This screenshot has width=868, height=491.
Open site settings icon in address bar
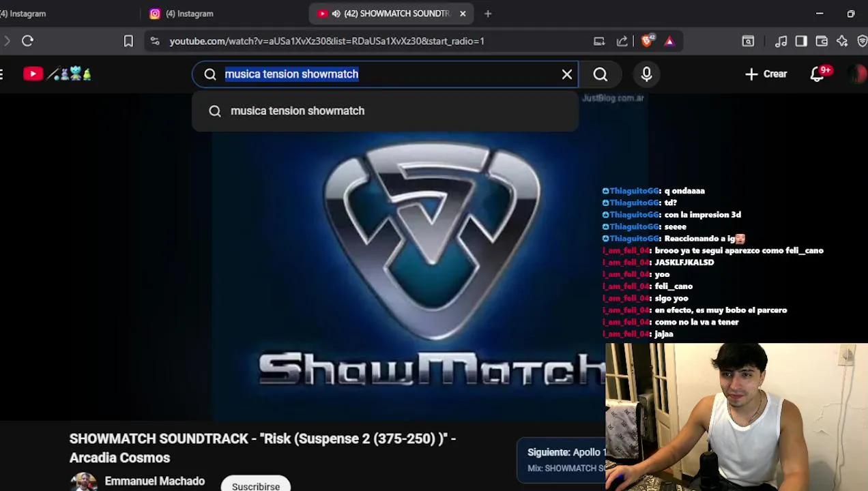click(x=155, y=41)
